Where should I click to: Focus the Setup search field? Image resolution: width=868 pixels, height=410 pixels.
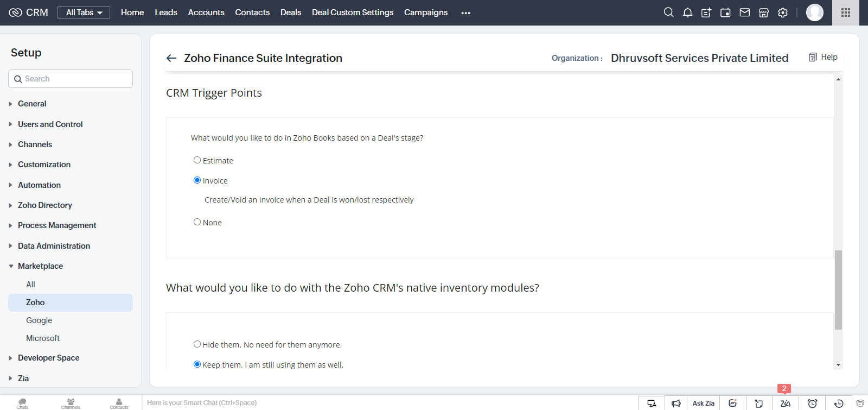click(71, 79)
